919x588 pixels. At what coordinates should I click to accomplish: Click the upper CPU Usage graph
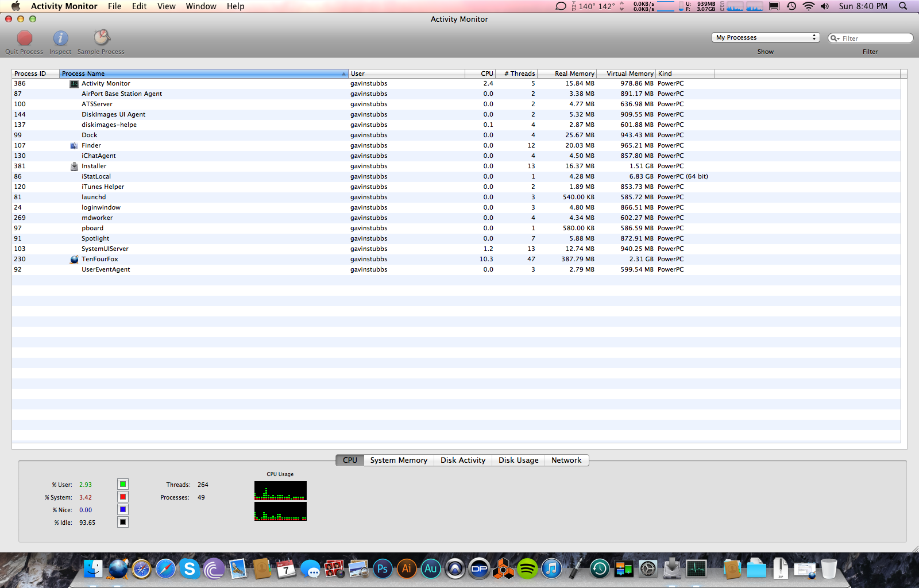pyautogui.click(x=280, y=490)
